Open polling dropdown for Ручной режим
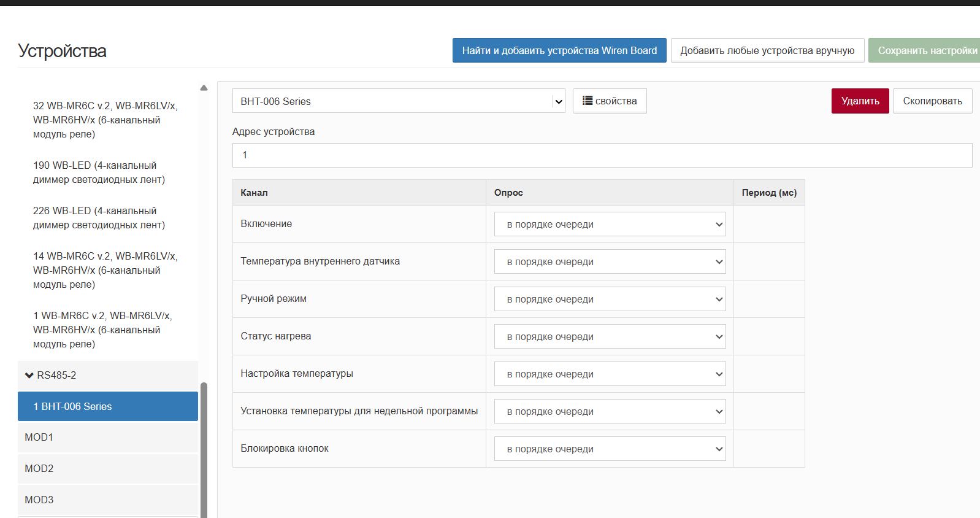 609,300
